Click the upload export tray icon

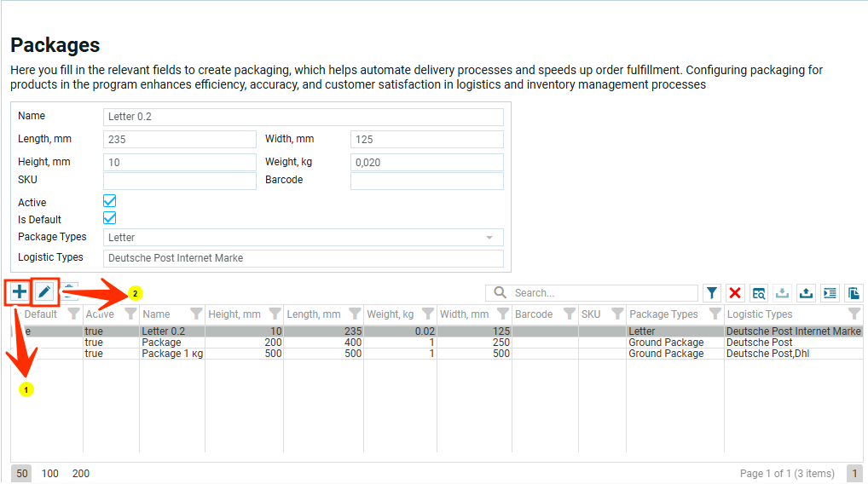(x=806, y=293)
